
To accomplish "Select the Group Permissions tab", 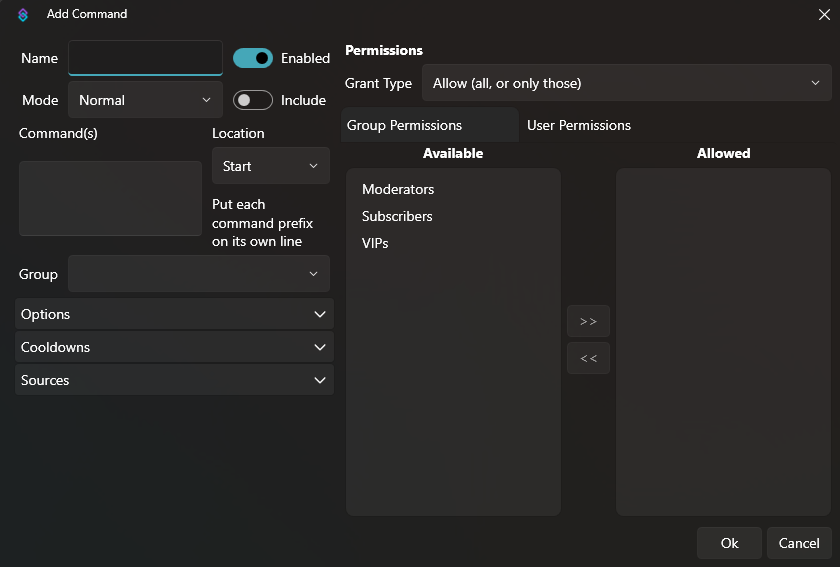I will [404, 125].
